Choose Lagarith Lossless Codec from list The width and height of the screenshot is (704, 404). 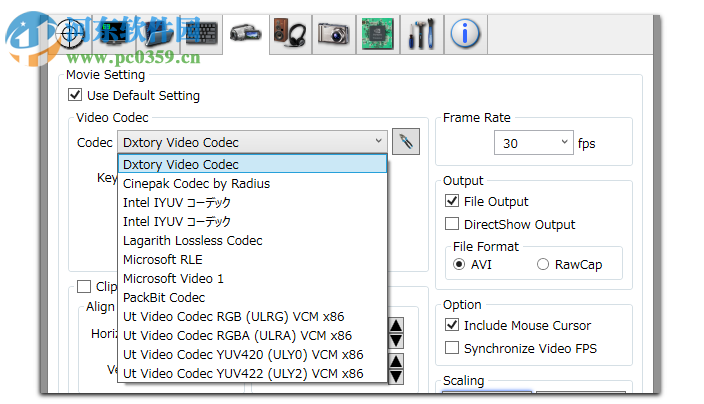193,241
